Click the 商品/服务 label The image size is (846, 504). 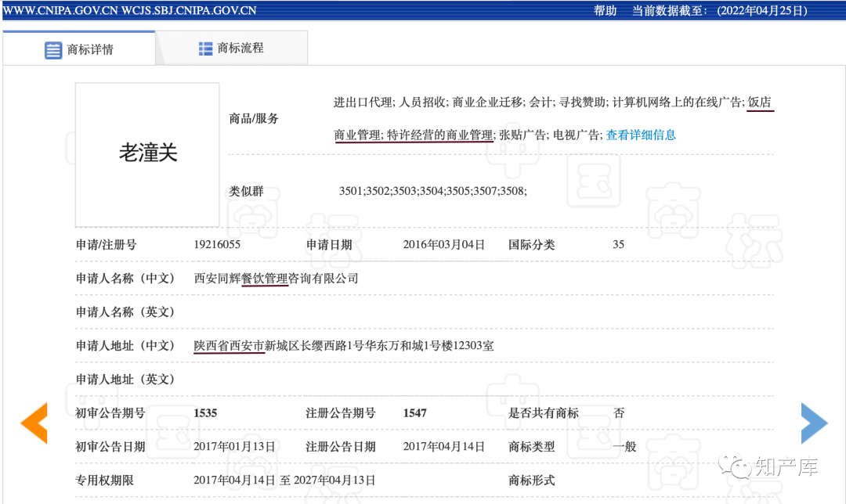254,119
